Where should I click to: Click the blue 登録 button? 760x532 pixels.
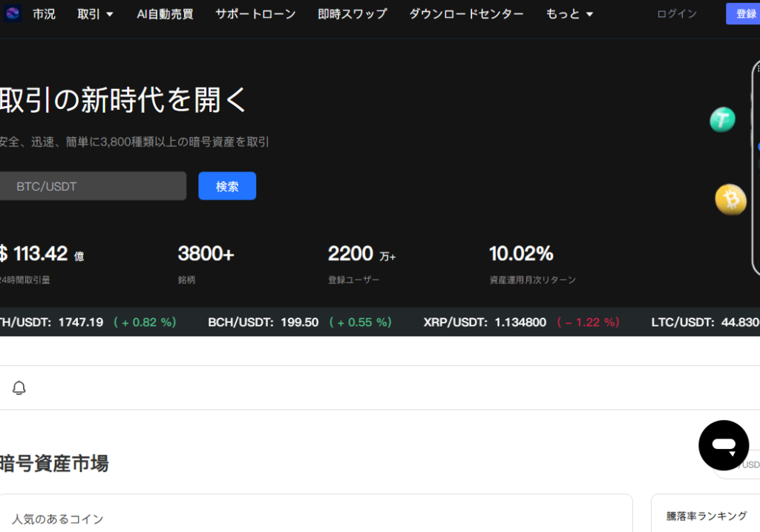(743, 13)
